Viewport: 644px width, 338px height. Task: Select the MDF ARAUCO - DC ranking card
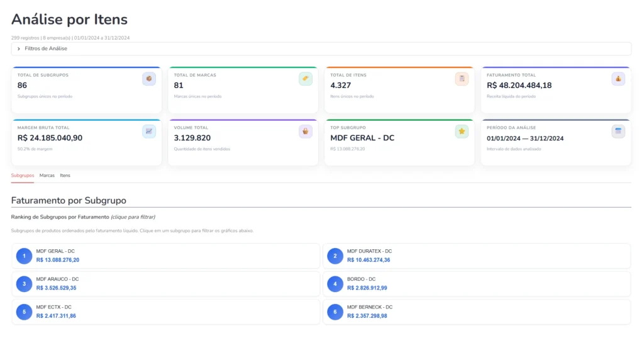point(165,284)
